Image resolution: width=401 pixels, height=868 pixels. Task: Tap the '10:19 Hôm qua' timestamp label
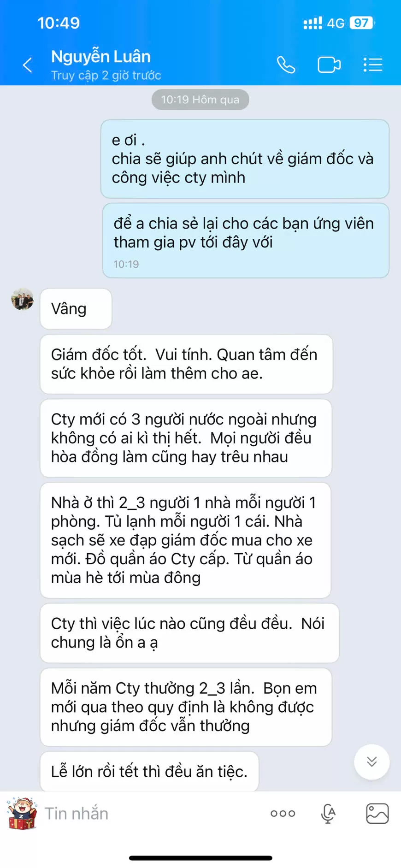coord(200,100)
